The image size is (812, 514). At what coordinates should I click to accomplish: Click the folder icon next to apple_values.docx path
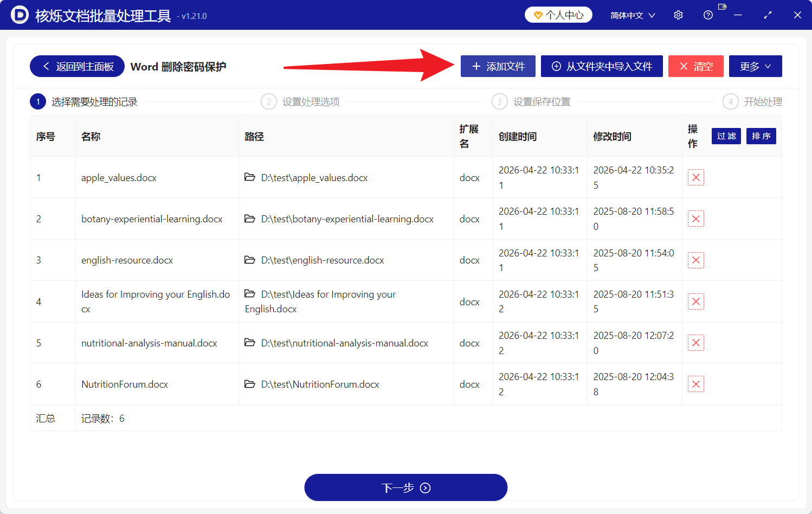tap(250, 177)
